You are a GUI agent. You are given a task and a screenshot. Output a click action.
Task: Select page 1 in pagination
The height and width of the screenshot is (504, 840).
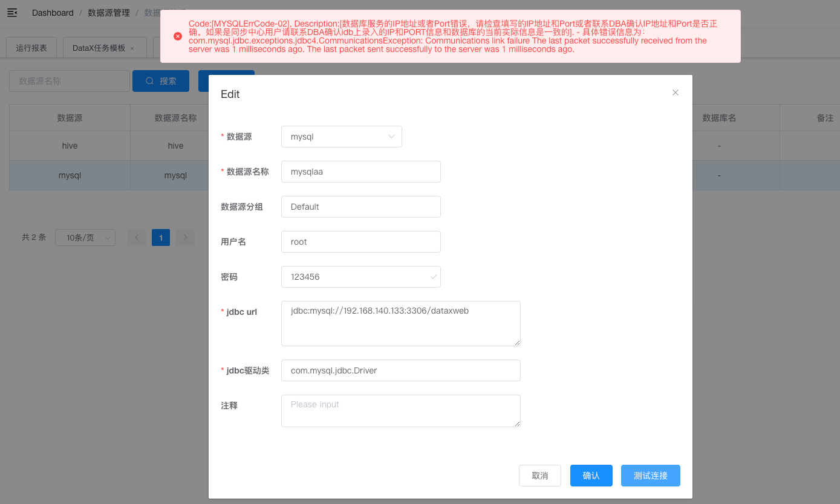(x=161, y=237)
